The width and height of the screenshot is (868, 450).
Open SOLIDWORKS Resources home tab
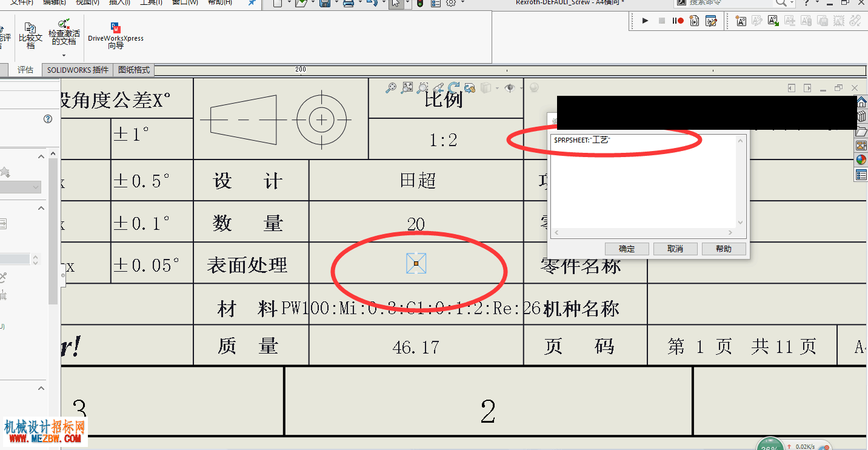[861, 101]
